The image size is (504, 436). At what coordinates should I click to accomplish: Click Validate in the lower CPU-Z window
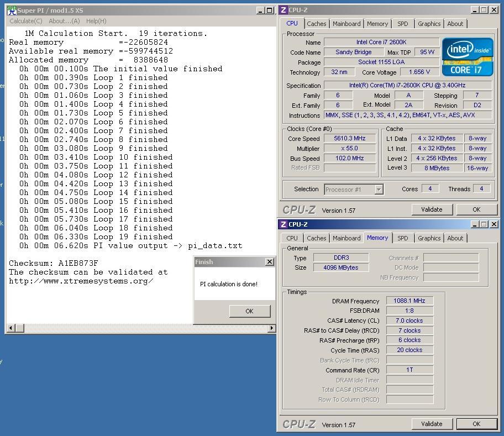(x=432, y=424)
